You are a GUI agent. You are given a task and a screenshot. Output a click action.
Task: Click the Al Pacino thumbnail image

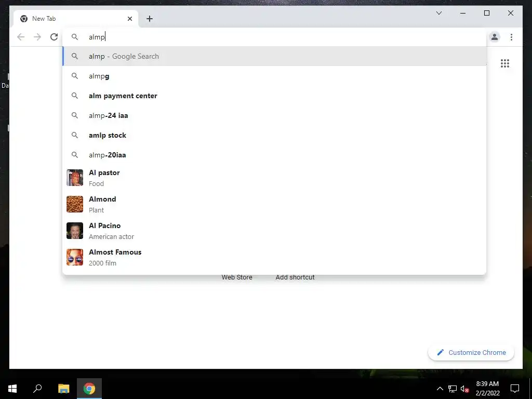point(75,231)
